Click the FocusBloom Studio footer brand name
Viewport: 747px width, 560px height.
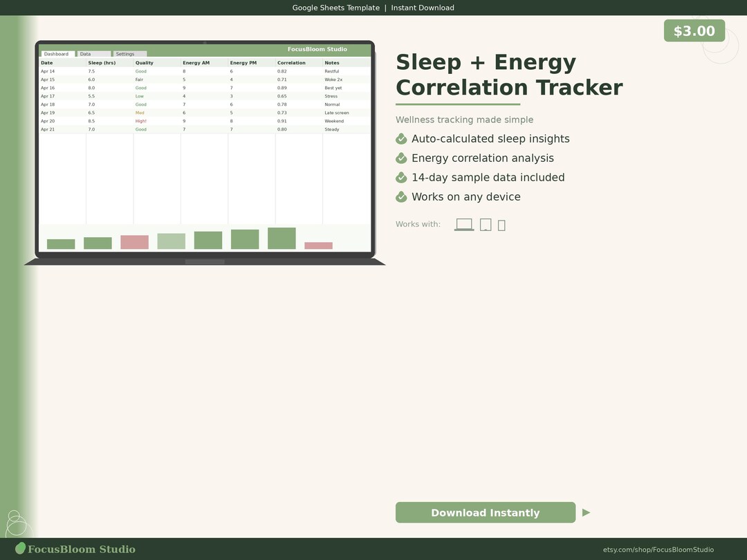82,549
